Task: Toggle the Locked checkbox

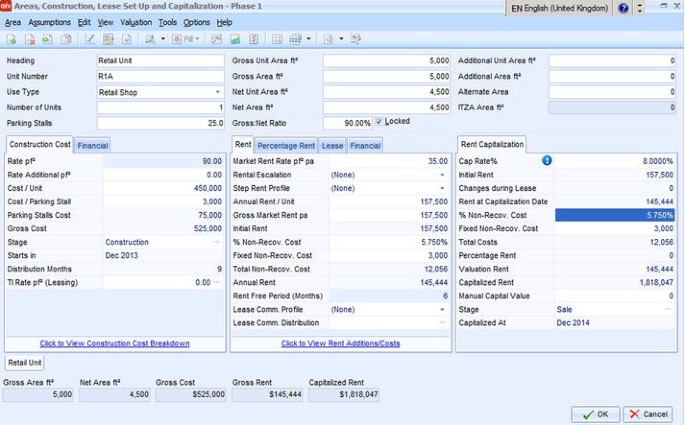Action: (x=379, y=122)
